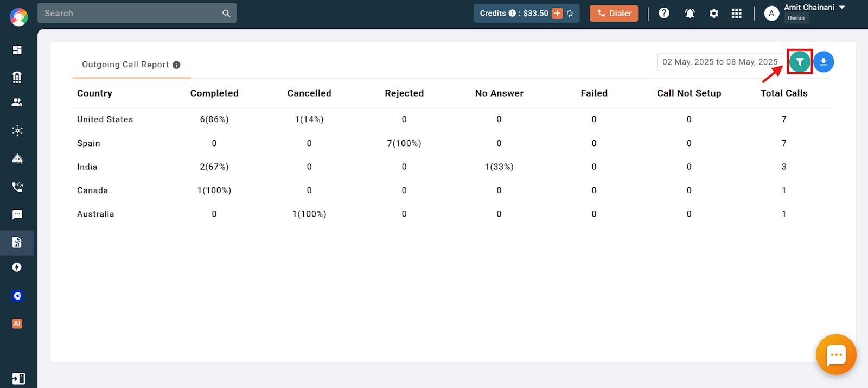Screen dimensions: 868x388
Task: Select the Australia row label
Action: (x=95, y=214)
